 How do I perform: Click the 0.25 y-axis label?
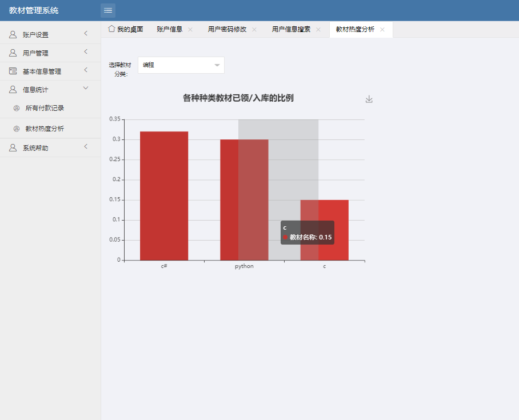pos(115,159)
